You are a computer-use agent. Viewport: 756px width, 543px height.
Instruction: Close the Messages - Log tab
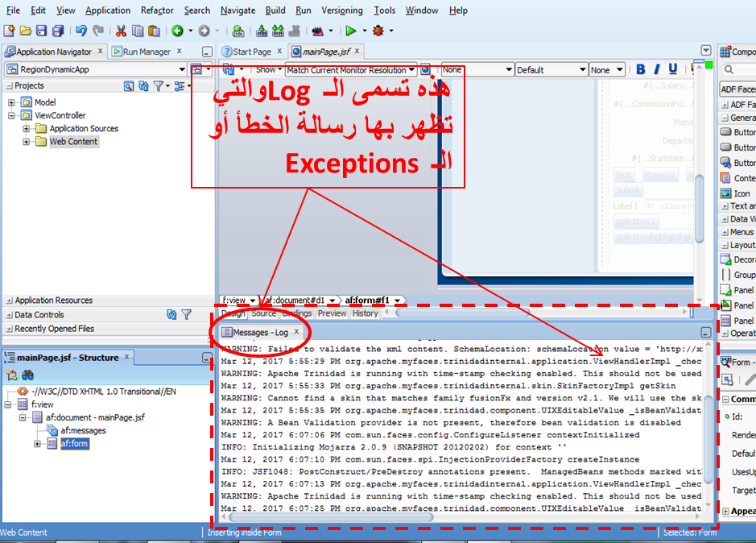(296, 332)
